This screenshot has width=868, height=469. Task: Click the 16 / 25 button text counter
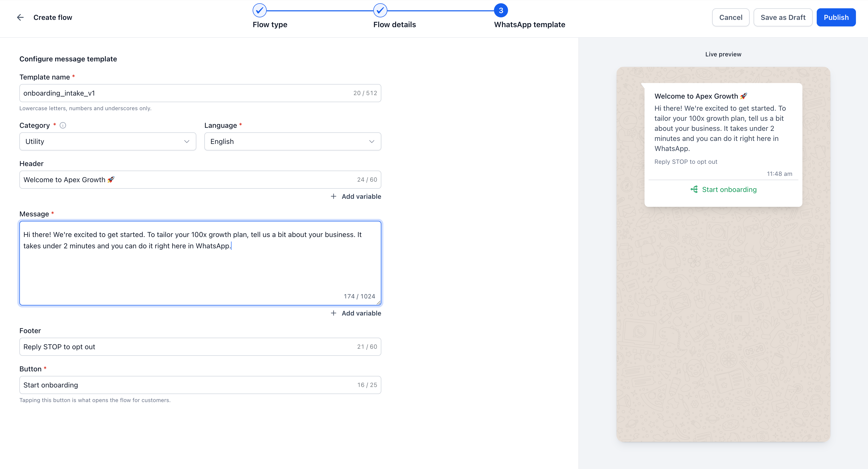367,385
